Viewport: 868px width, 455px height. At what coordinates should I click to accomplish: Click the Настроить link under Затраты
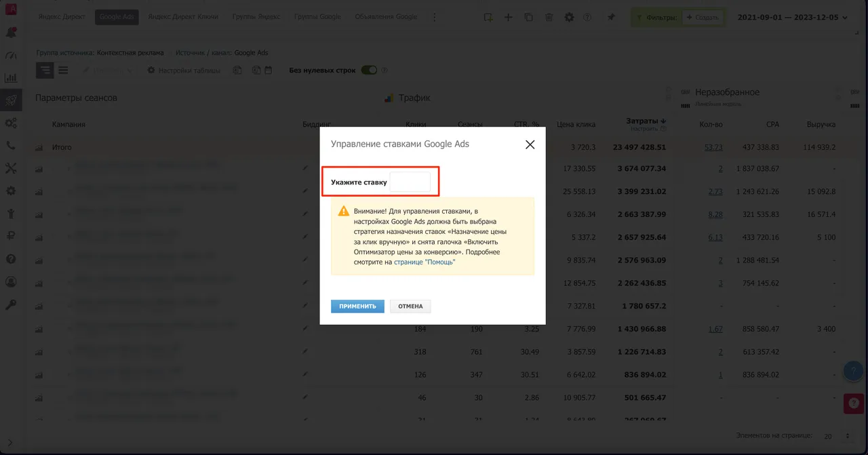(x=644, y=128)
